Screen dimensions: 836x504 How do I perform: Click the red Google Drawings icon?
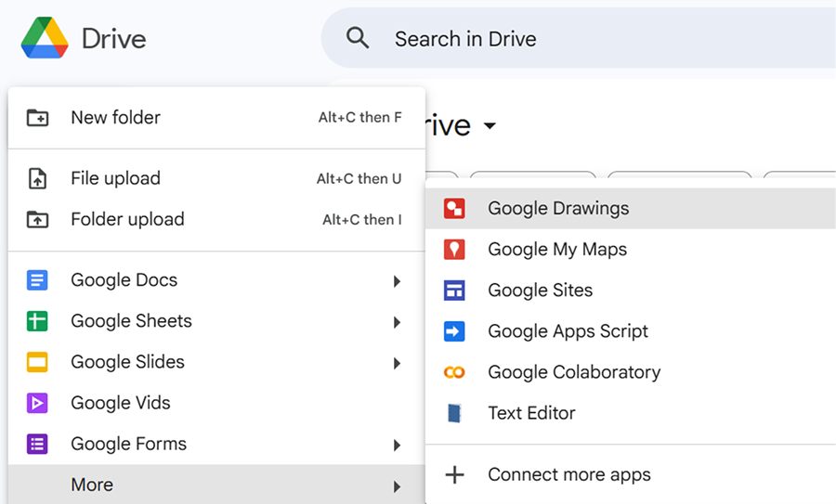click(454, 209)
